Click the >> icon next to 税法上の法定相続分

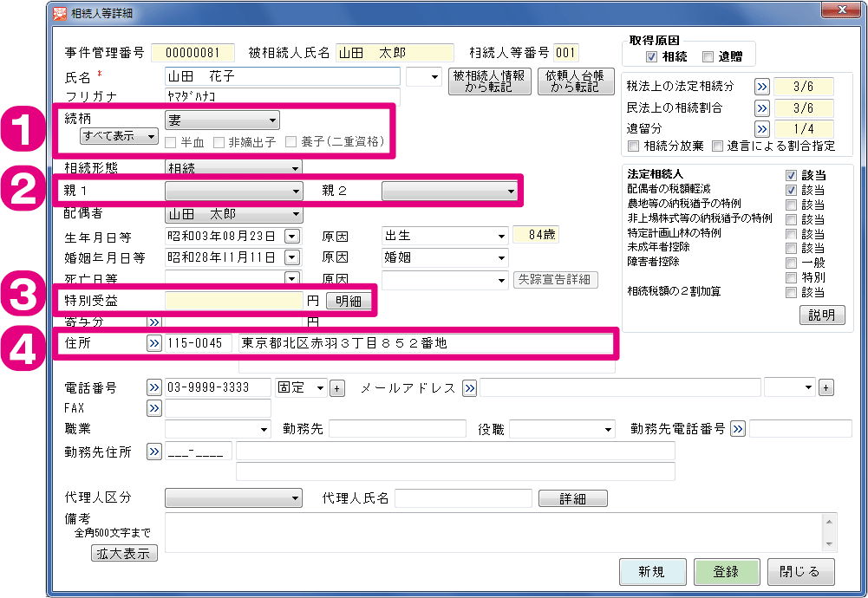[762, 87]
